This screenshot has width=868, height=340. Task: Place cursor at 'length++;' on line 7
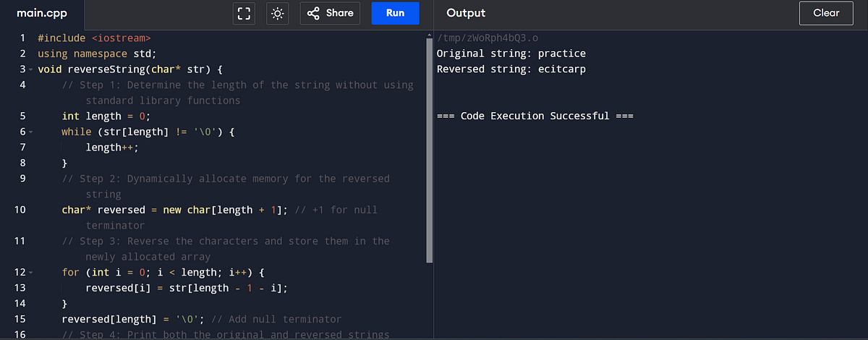pos(112,148)
